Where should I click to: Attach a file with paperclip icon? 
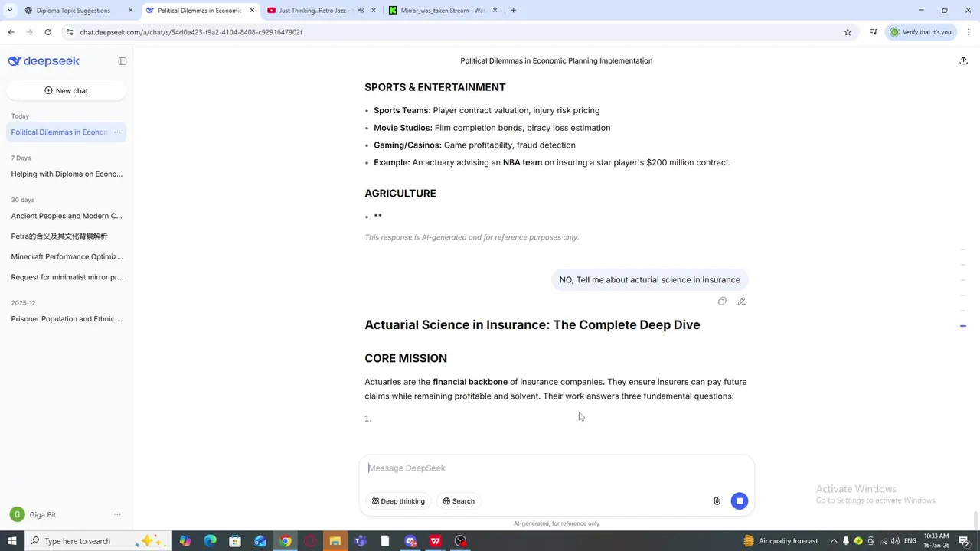click(x=717, y=501)
